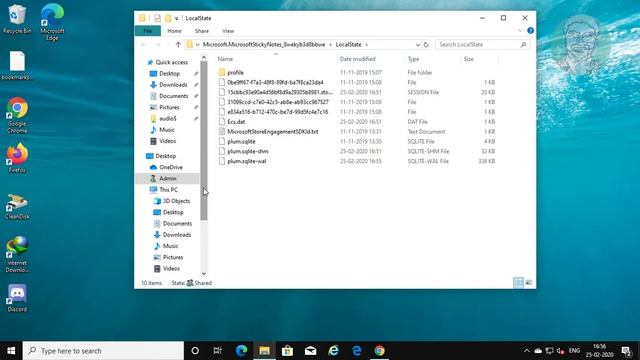Open the View ribbon tab
This screenshot has width=640, height=360.
click(228, 31)
